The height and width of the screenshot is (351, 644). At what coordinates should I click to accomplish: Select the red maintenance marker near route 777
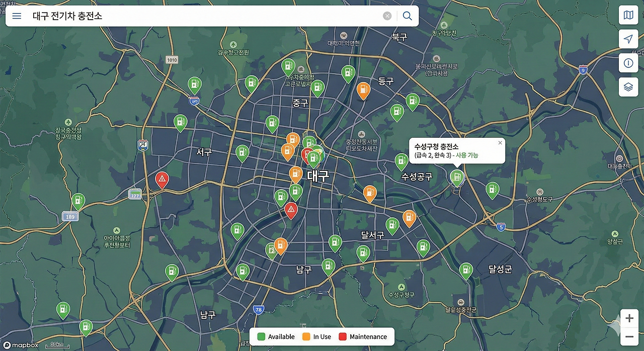pos(162,179)
